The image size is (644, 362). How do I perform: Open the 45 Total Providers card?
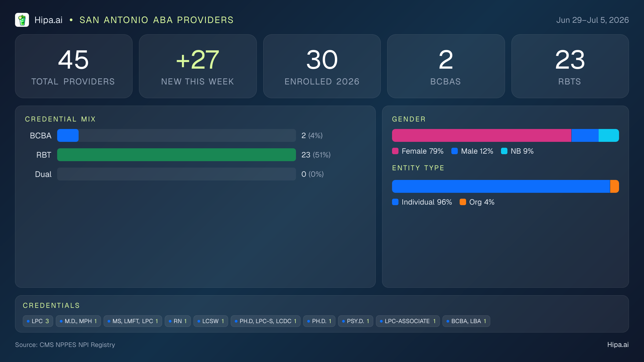click(74, 66)
